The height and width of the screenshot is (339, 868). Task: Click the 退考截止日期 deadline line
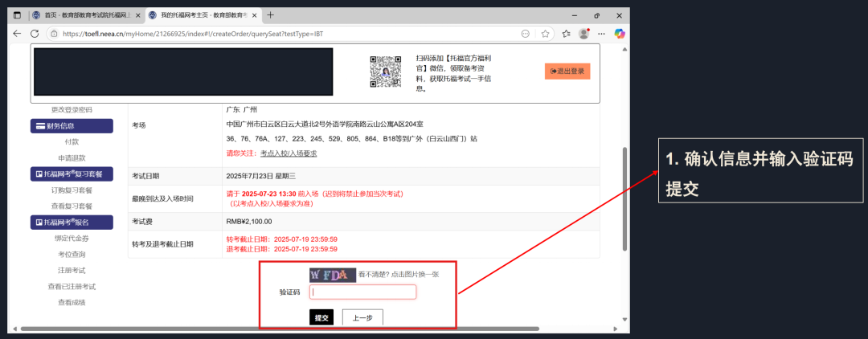(x=282, y=249)
